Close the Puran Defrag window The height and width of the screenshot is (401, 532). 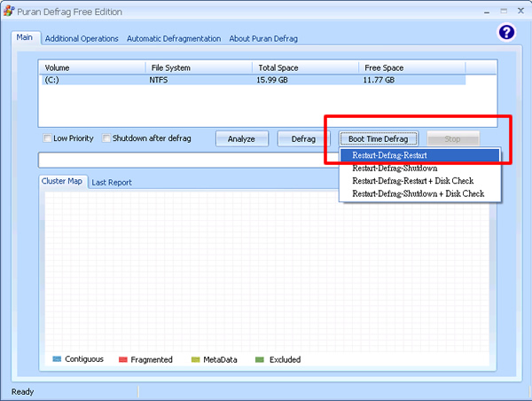point(520,11)
